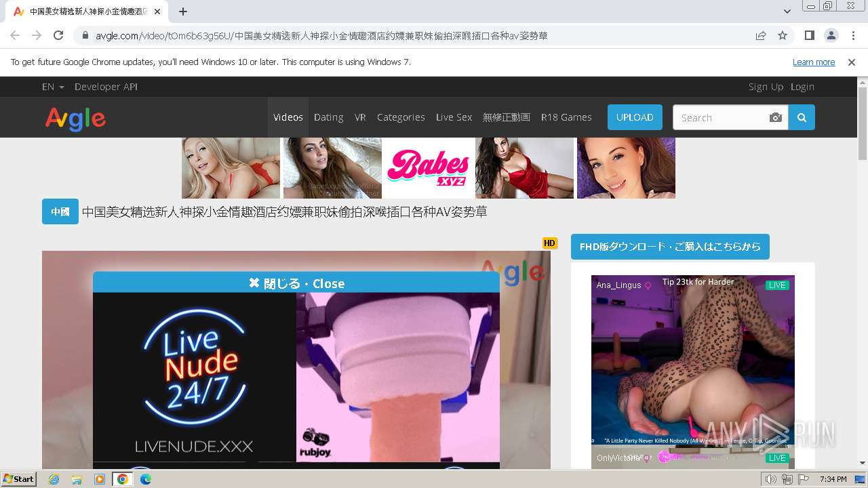Click the Login link
The image size is (868, 488).
coord(802,87)
